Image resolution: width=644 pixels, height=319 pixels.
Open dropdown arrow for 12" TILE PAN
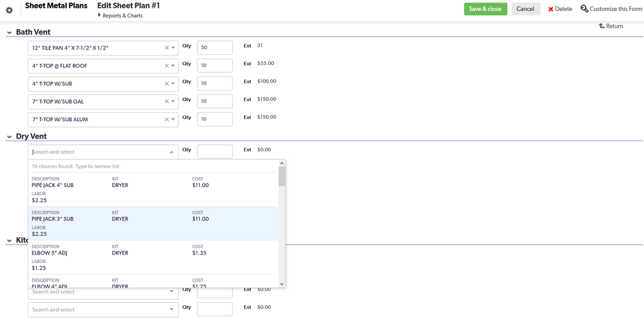pyautogui.click(x=173, y=48)
